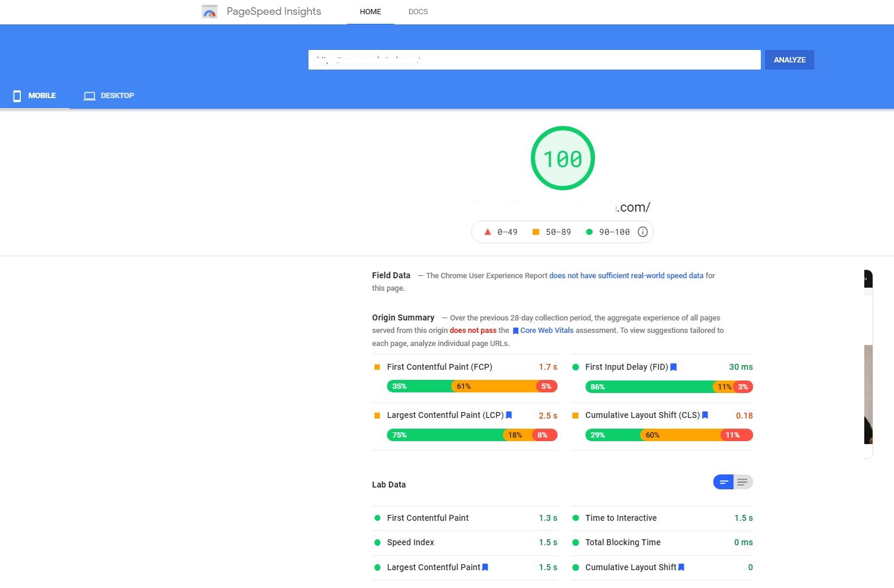Click the mobile phone icon in Mobile tab
The width and height of the screenshot is (894, 588).
pos(17,96)
